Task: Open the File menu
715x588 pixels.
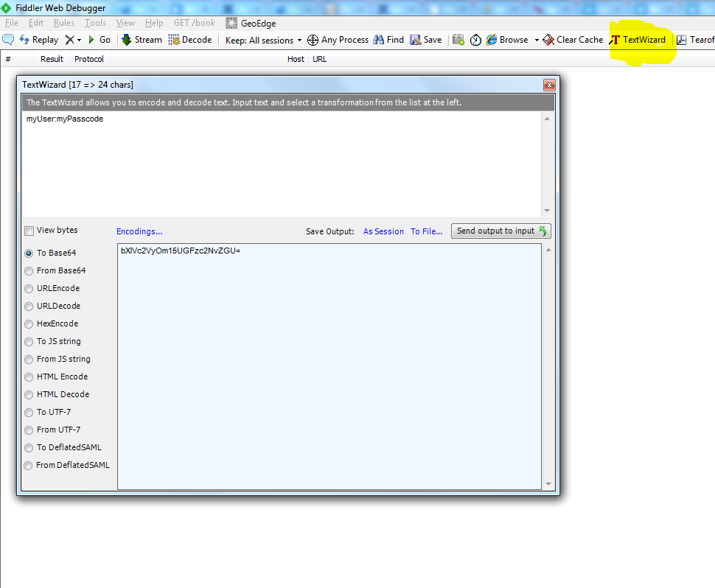Action: click(12, 23)
